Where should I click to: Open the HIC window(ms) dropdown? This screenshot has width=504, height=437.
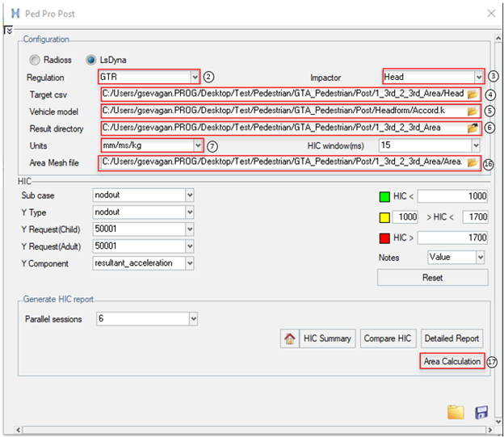[430, 145]
